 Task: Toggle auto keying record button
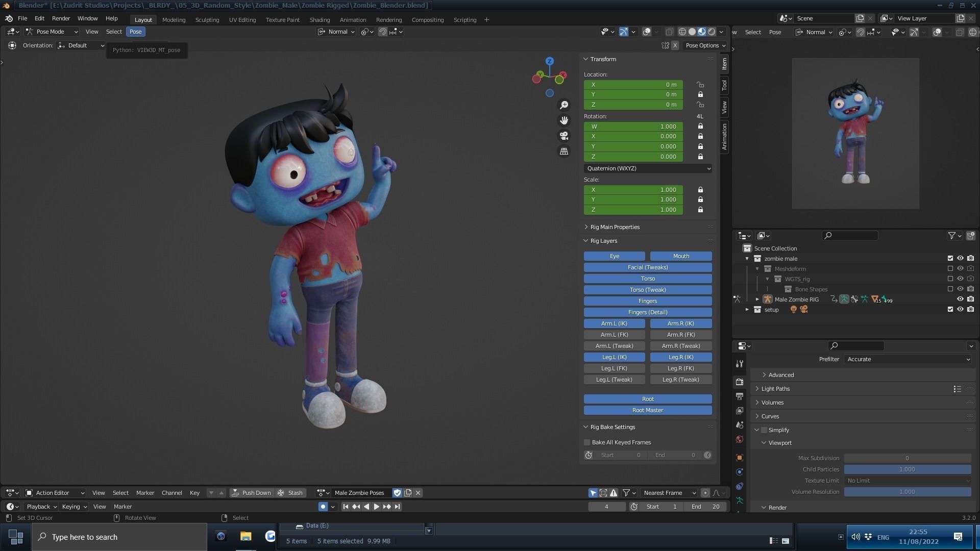click(323, 507)
